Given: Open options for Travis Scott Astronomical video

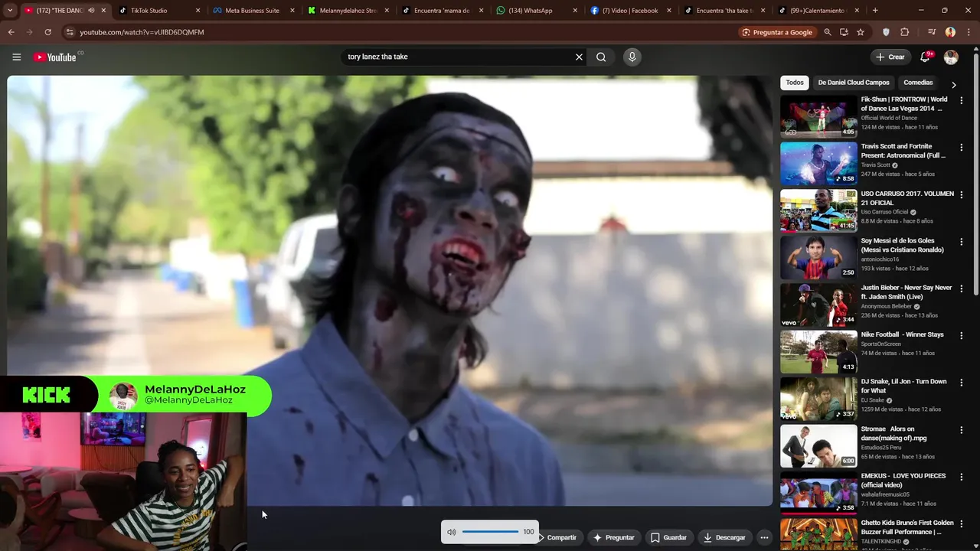Looking at the screenshot, I should point(962,147).
